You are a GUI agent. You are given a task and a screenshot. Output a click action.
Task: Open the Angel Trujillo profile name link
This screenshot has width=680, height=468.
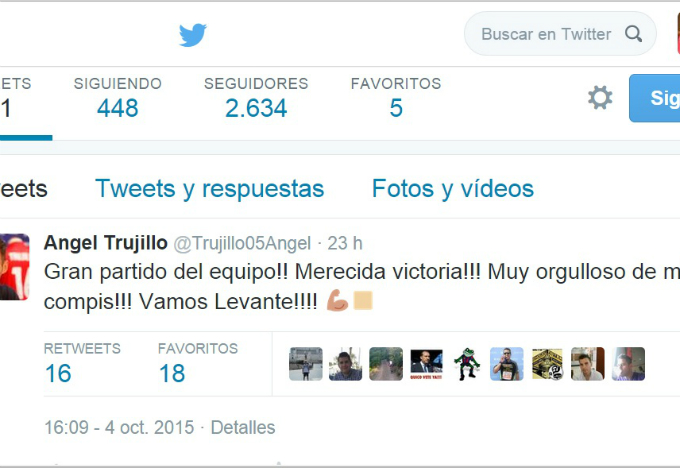click(x=105, y=243)
